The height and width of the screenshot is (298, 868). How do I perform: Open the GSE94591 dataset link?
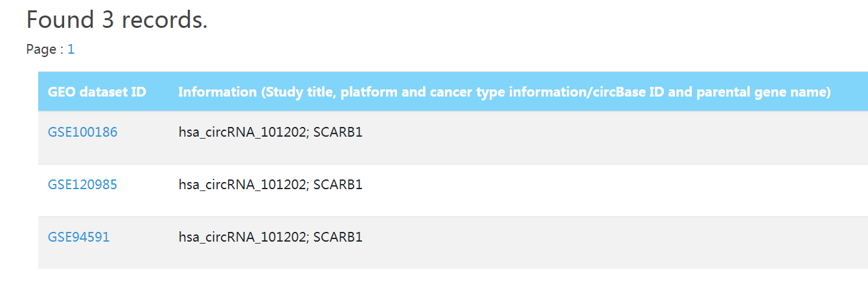click(x=78, y=237)
